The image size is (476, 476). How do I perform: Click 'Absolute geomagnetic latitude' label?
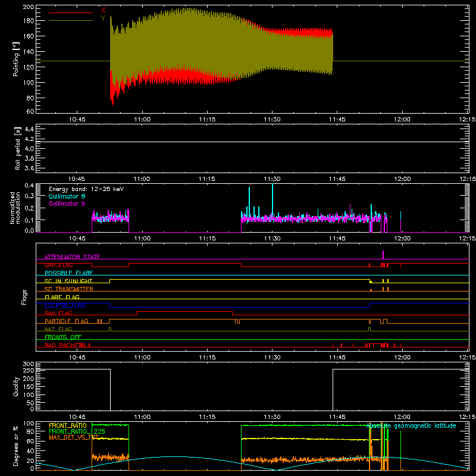tap(411, 425)
